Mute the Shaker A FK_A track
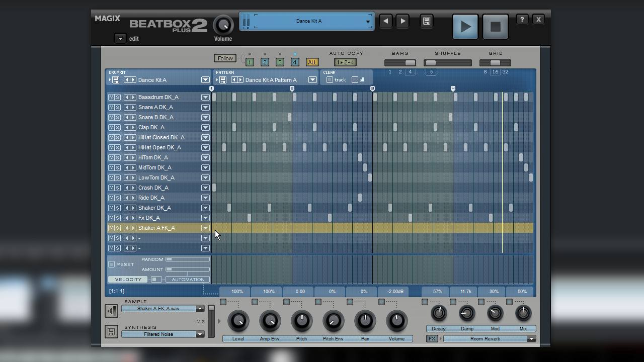 pyautogui.click(x=111, y=228)
